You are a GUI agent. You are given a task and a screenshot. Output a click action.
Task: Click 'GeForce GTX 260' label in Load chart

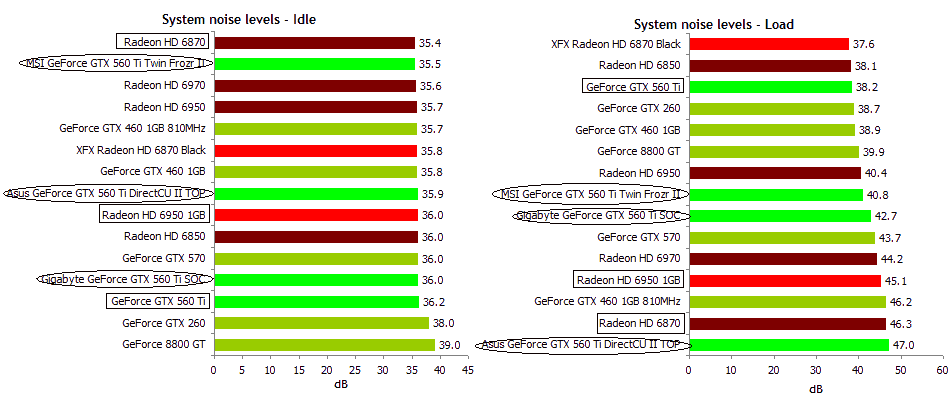pos(639,108)
